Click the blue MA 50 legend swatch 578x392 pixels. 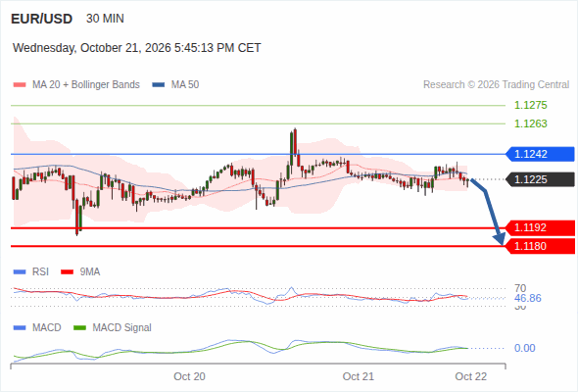[159, 85]
